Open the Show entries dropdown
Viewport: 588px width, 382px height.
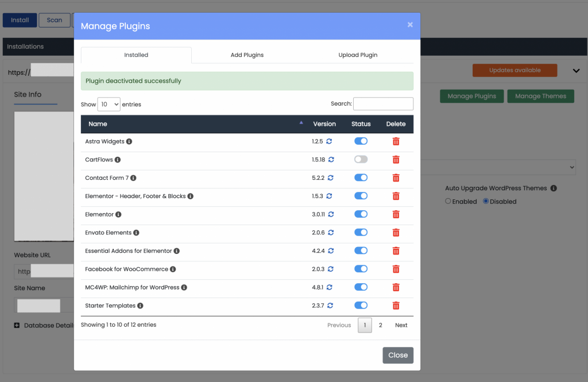(x=109, y=104)
